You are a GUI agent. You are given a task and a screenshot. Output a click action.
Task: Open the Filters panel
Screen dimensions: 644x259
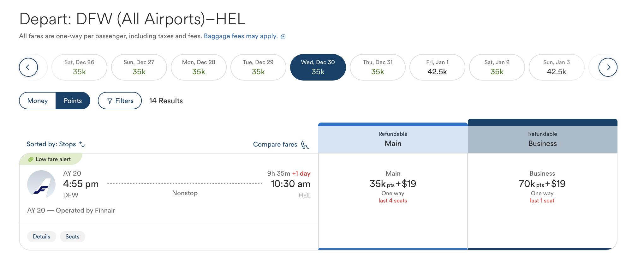point(120,101)
